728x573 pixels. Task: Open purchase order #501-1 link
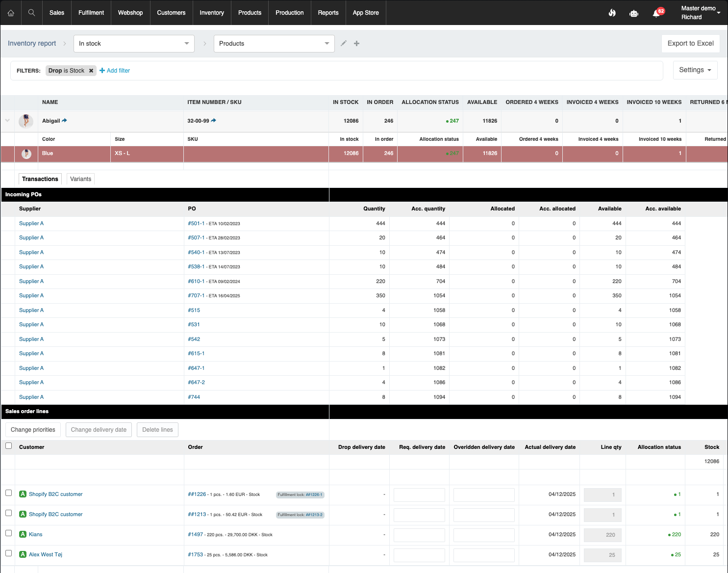196,224
